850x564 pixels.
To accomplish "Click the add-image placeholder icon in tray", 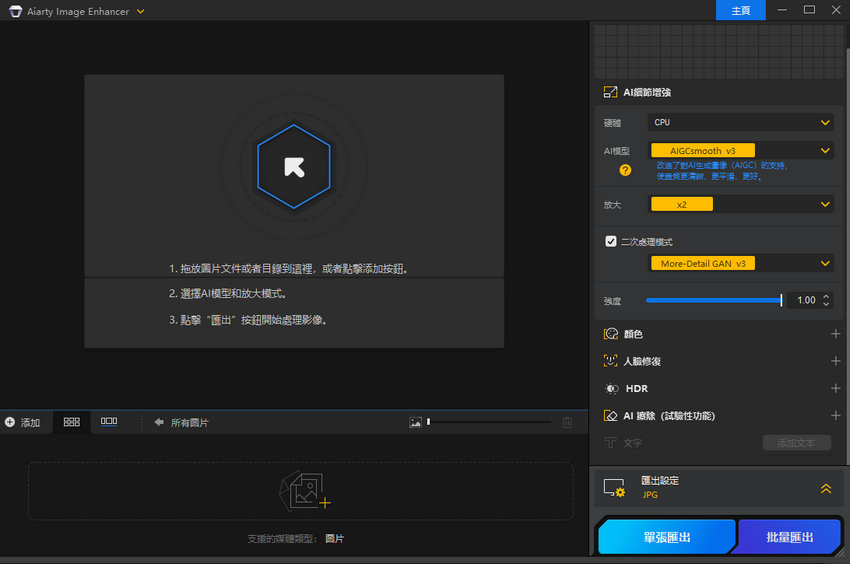I will (x=305, y=491).
